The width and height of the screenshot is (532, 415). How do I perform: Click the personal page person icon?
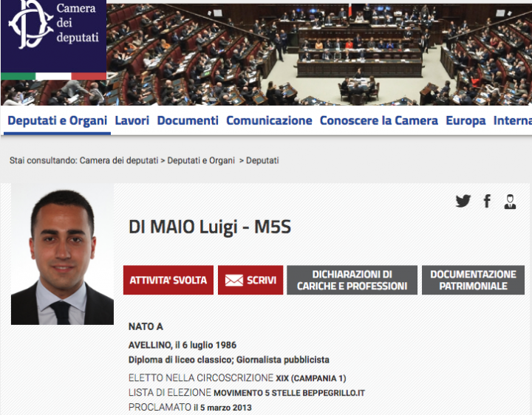click(x=510, y=202)
